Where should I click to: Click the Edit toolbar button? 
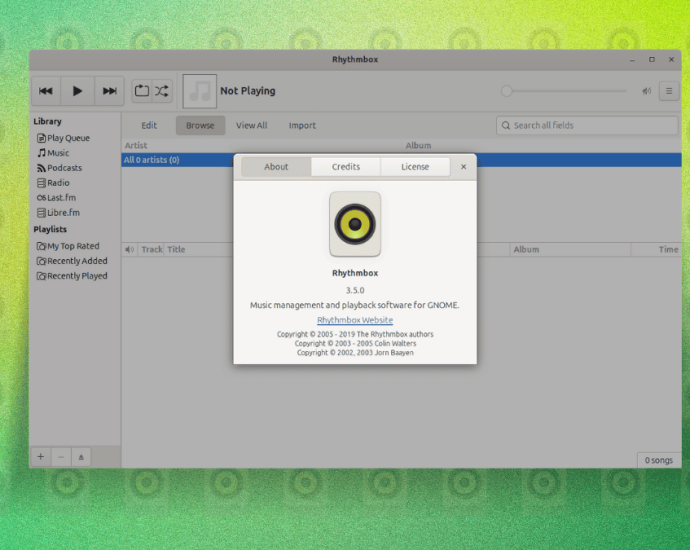pyautogui.click(x=149, y=126)
